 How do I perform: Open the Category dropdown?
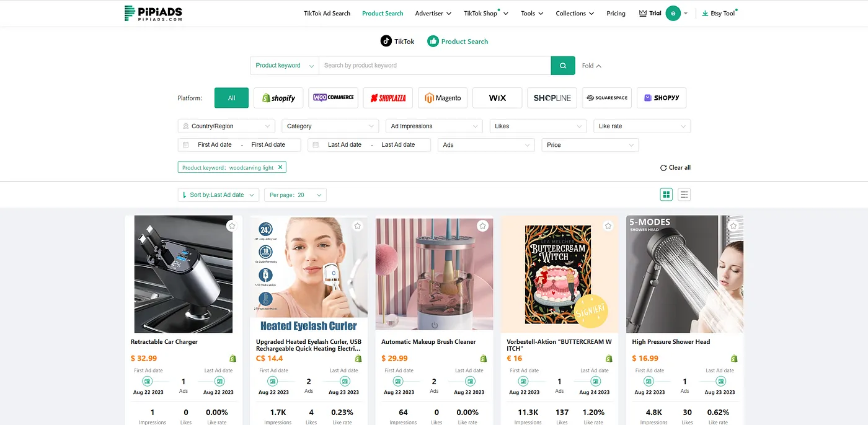point(330,126)
